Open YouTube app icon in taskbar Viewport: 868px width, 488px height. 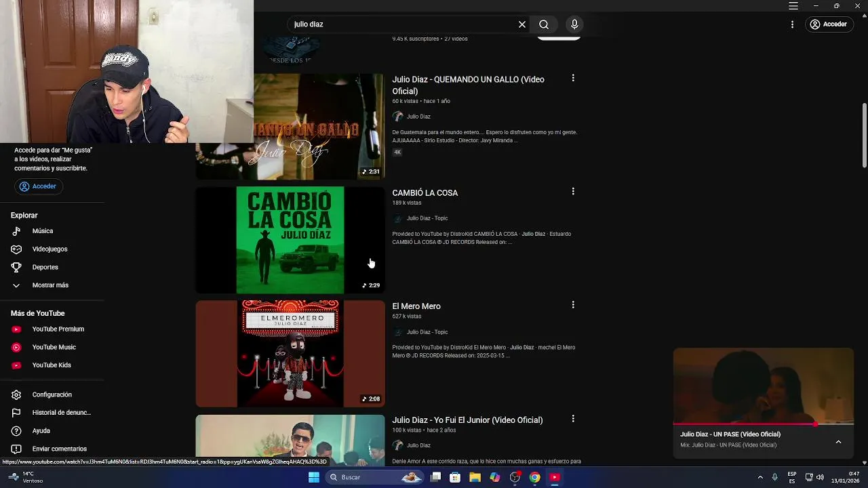[x=555, y=477]
